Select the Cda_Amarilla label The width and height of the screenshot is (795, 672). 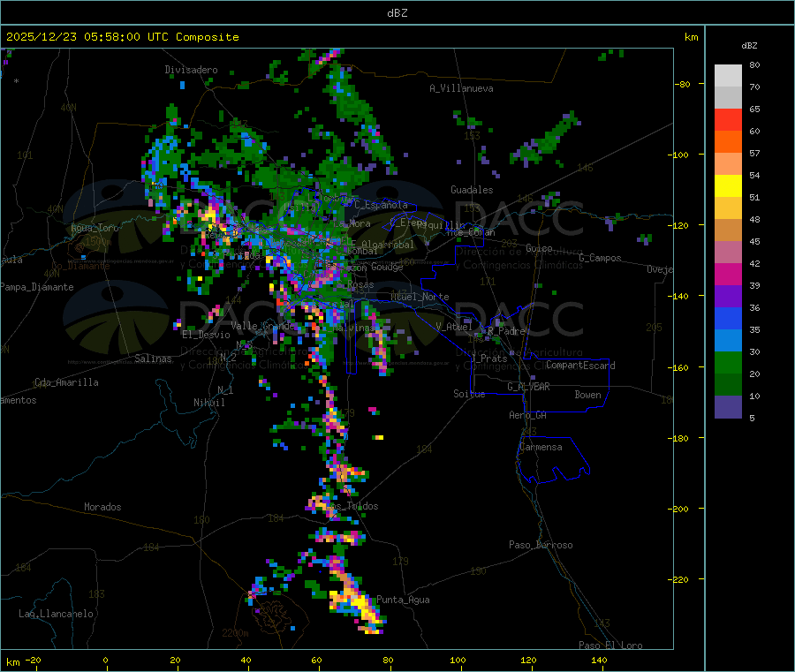pyautogui.click(x=66, y=382)
